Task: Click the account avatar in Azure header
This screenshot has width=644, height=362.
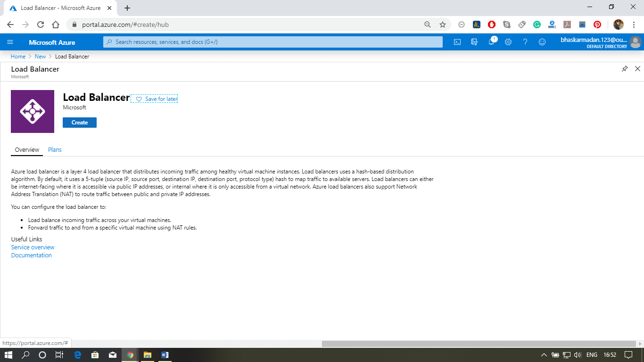Action: [636, 42]
